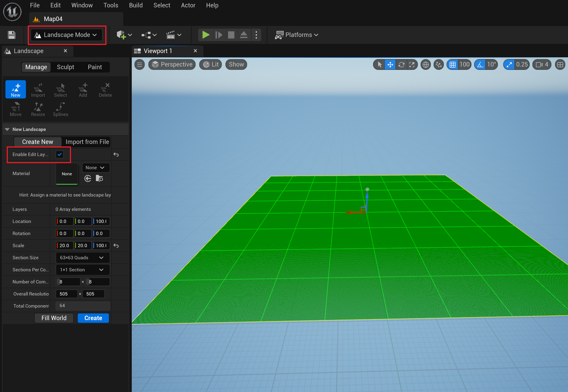
Task: Expand the Section Size dropdown
Action: click(x=83, y=258)
